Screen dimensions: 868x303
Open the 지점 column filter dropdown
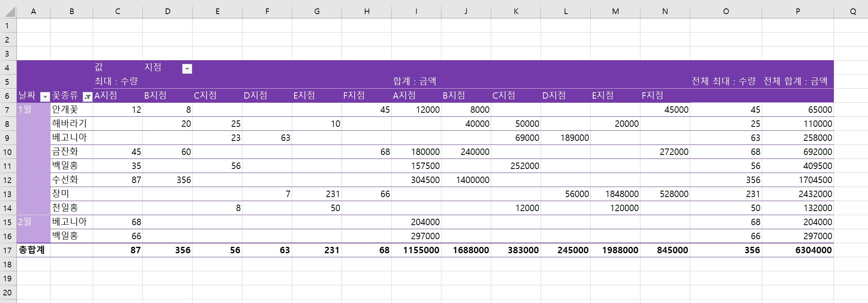click(x=187, y=69)
